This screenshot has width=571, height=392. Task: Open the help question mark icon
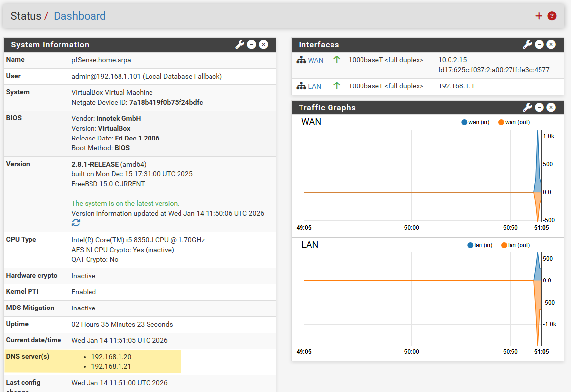[x=552, y=16]
